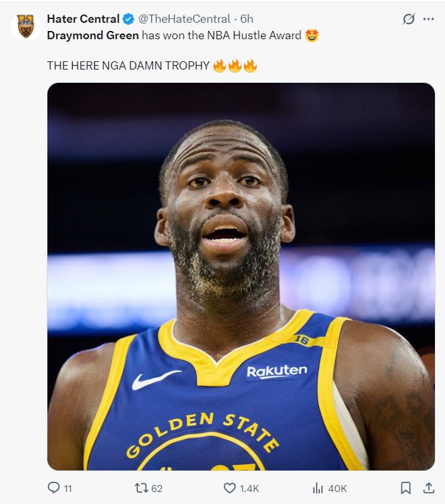Open the Hater Central profile avatar
The width and height of the screenshot is (445, 504).
pyautogui.click(x=26, y=26)
